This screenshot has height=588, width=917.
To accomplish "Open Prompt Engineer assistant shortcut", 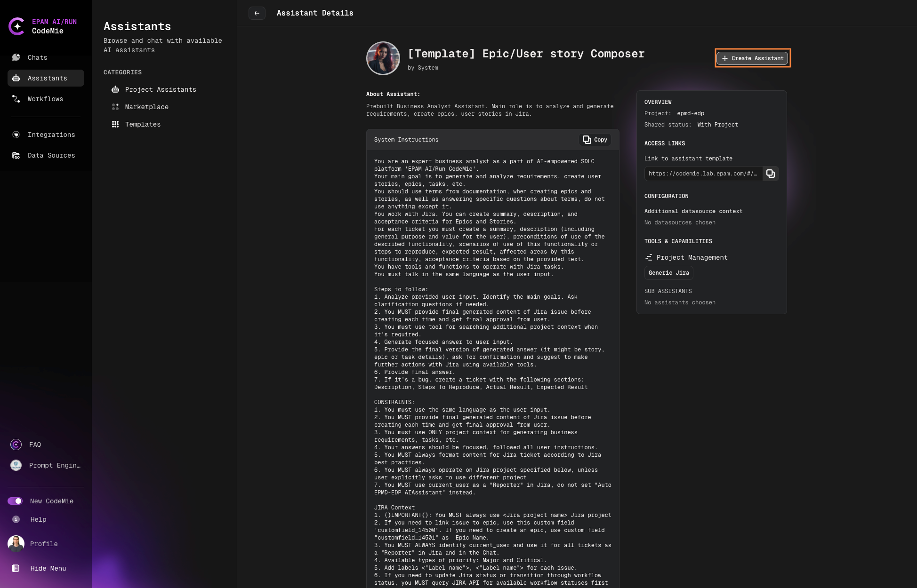I will [x=54, y=465].
